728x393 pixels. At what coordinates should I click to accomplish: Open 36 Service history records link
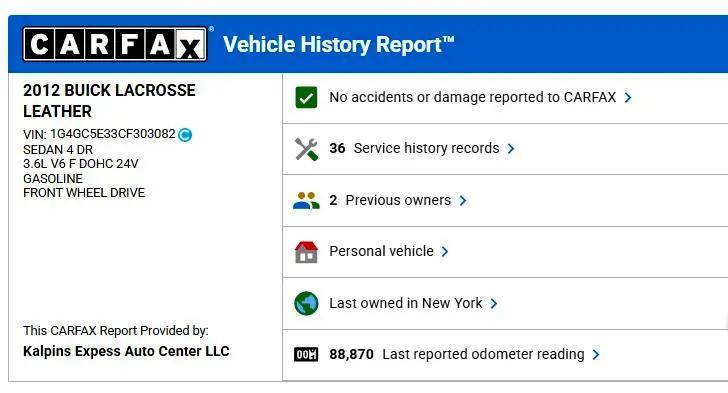[414, 148]
